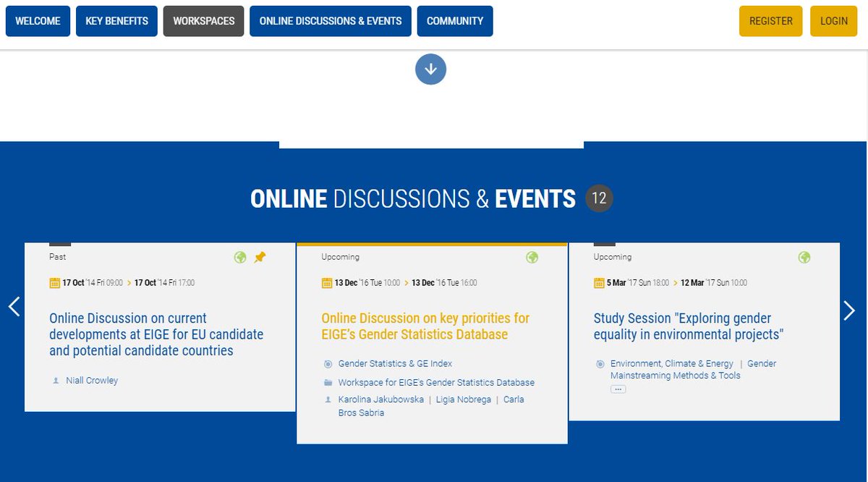This screenshot has height=482, width=868.
Task: Click the '17 Oct '14 Fri 17:00' end date
Action: point(164,283)
